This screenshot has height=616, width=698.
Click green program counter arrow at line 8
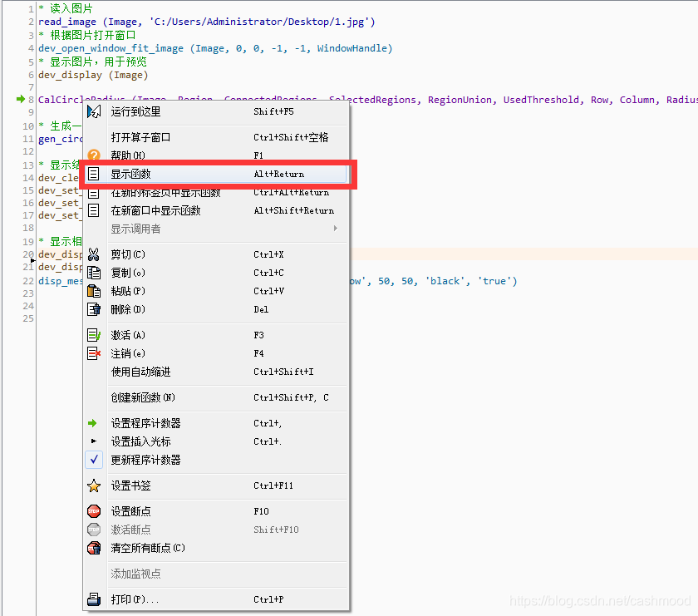(x=21, y=99)
